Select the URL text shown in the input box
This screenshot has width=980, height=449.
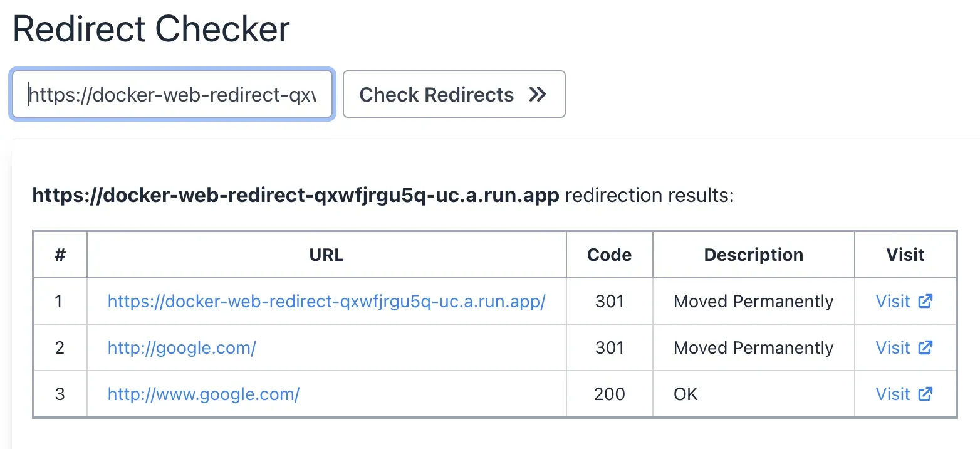click(172, 95)
